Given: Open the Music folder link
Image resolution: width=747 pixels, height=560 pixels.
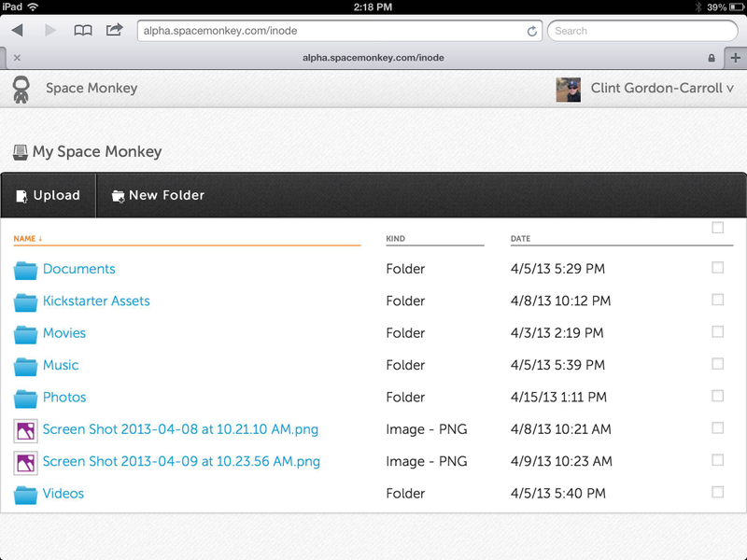Looking at the screenshot, I should pos(61,365).
